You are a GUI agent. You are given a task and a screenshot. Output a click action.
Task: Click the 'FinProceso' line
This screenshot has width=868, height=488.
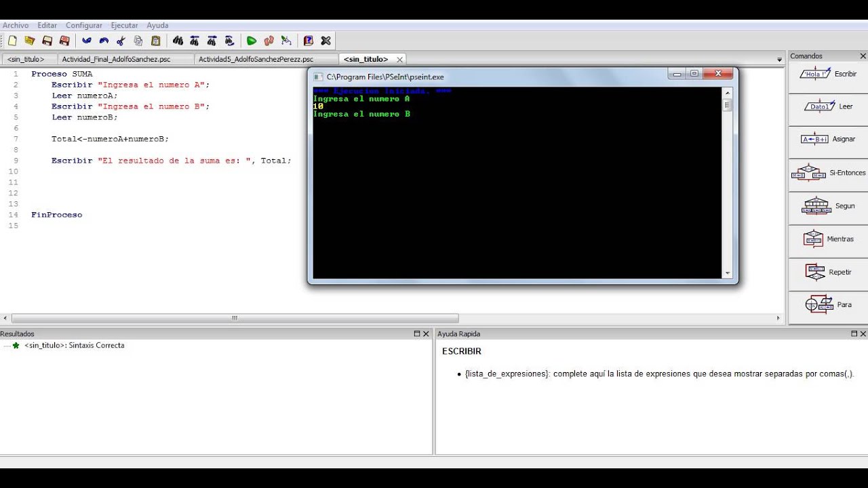[56, 215]
